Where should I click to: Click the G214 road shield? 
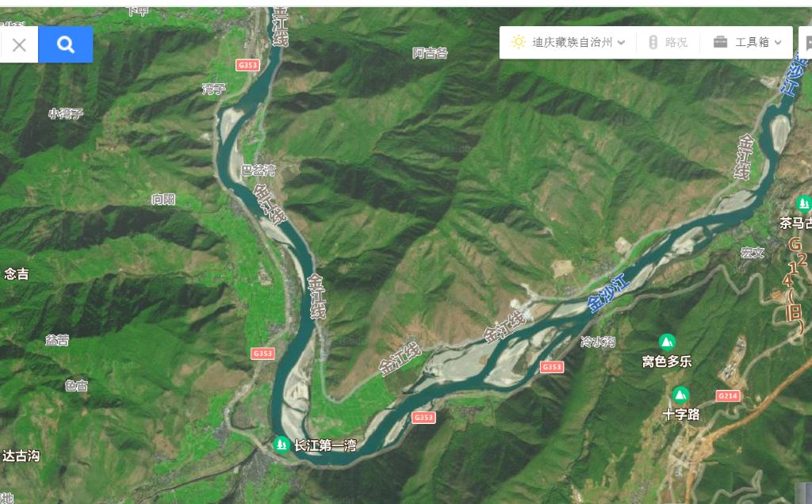[x=728, y=396]
